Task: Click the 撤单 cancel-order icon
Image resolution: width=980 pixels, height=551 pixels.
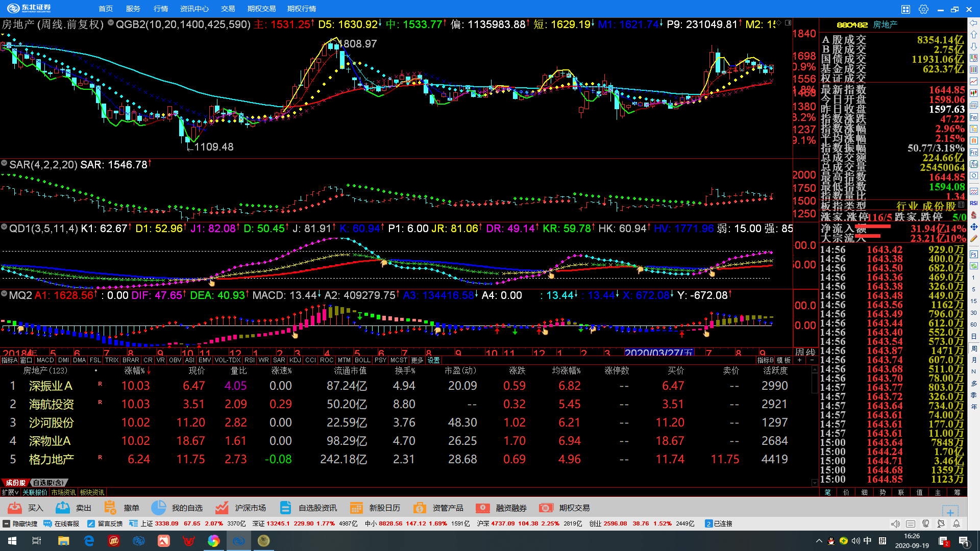Action: click(110, 508)
